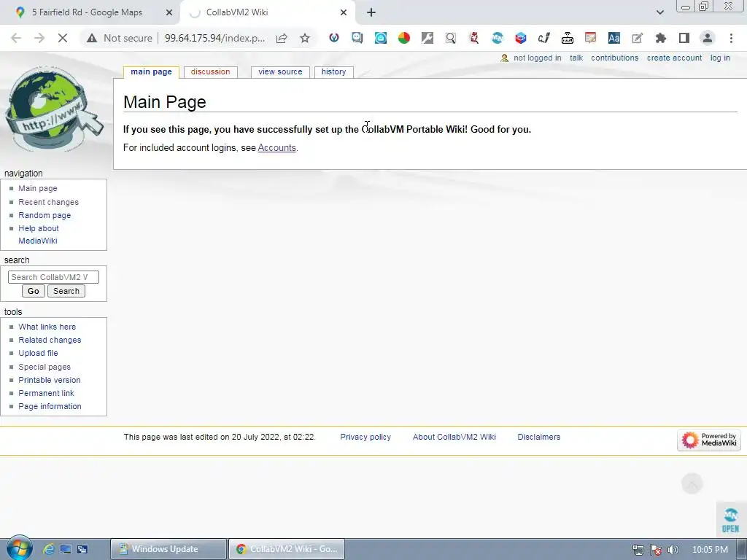This screenshot has width=747, height=560.
Task: Click the log in link
Action: [x=720, y=58]
